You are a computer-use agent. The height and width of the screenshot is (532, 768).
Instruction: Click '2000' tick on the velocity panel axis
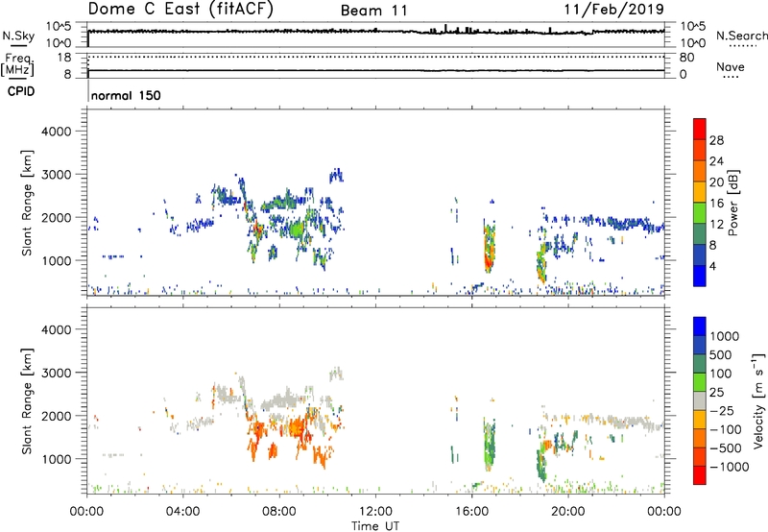(56, 416)
